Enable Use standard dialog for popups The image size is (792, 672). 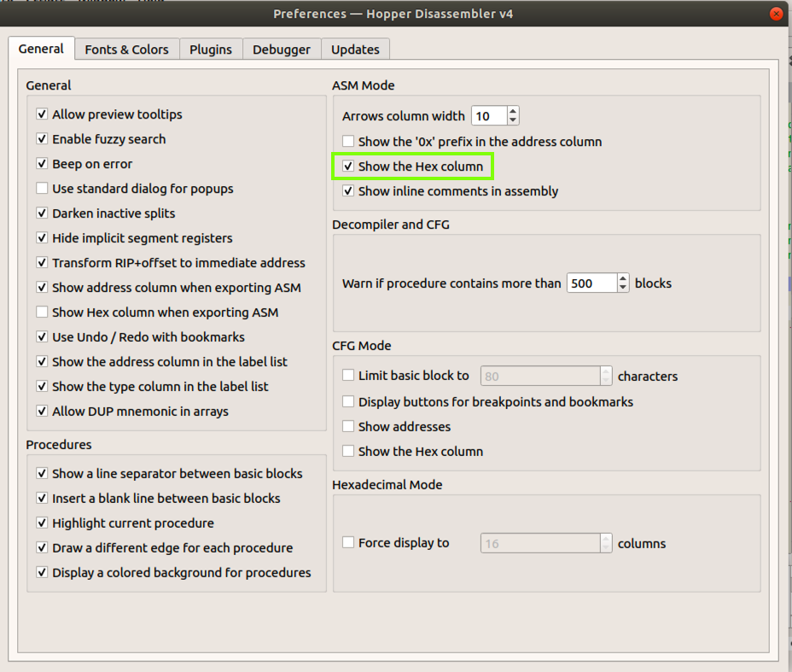pos(42,189)
